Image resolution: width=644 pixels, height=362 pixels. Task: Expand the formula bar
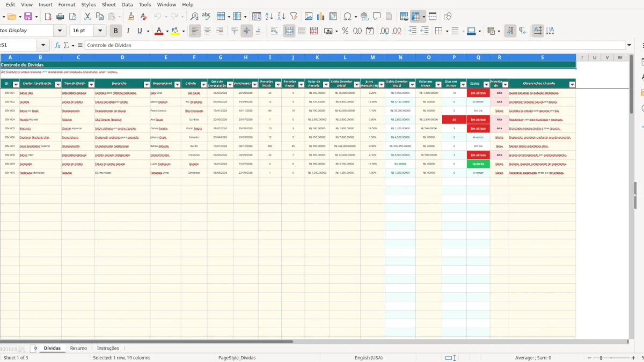[630, 45]
